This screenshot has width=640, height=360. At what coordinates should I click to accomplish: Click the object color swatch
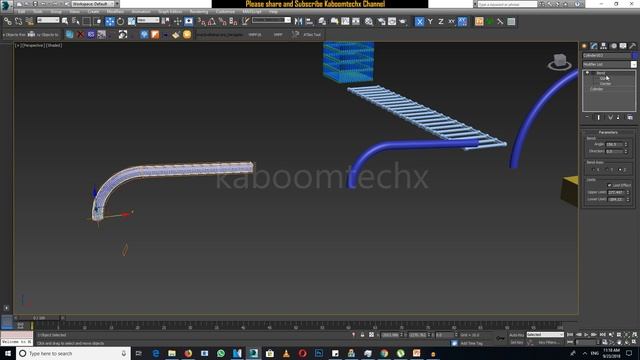(x=635, y=56)
